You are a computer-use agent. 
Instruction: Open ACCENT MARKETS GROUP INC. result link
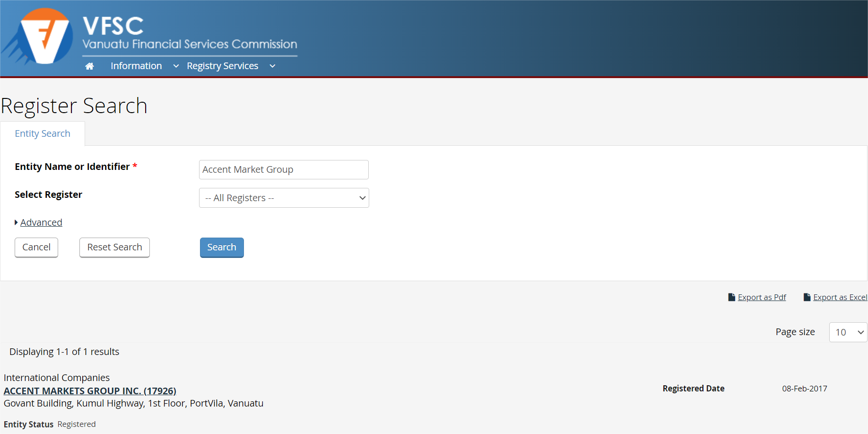pyautogui.click(x=90, y=391)
